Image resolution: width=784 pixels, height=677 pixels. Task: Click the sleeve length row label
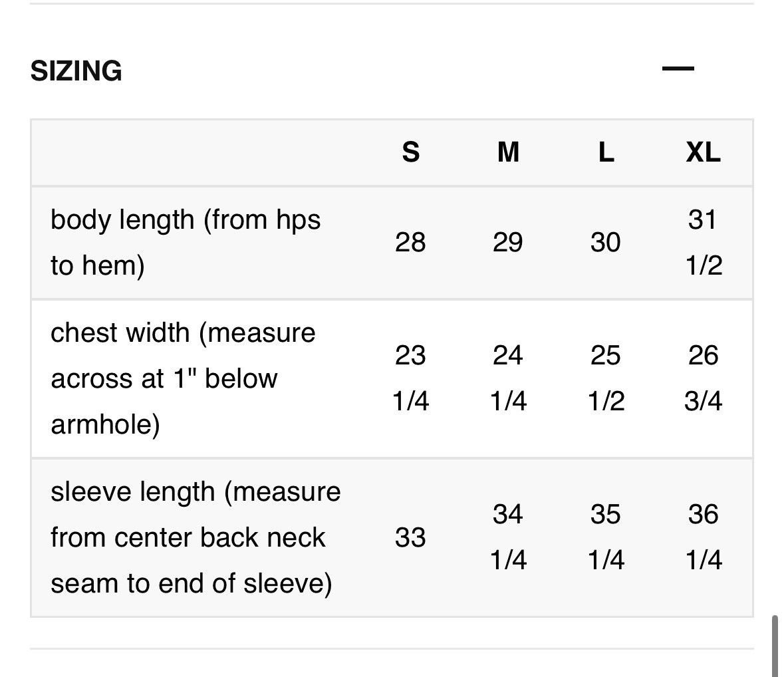196,537
